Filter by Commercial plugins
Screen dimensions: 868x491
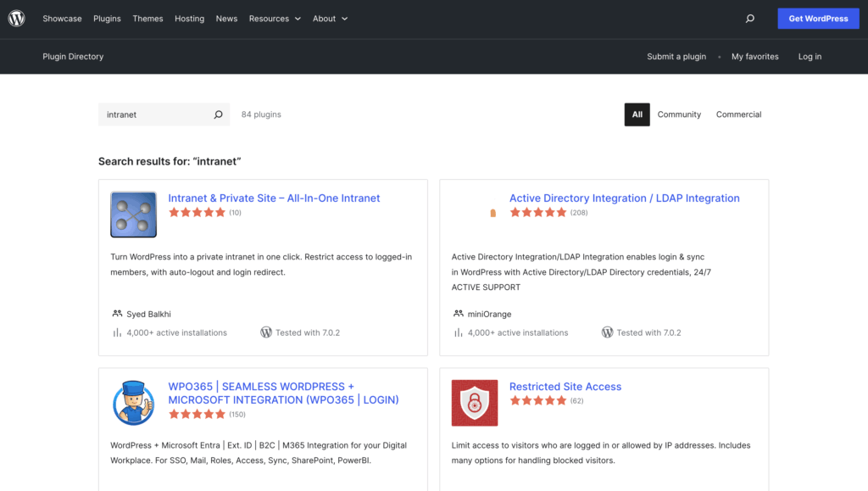click(738, 114)
